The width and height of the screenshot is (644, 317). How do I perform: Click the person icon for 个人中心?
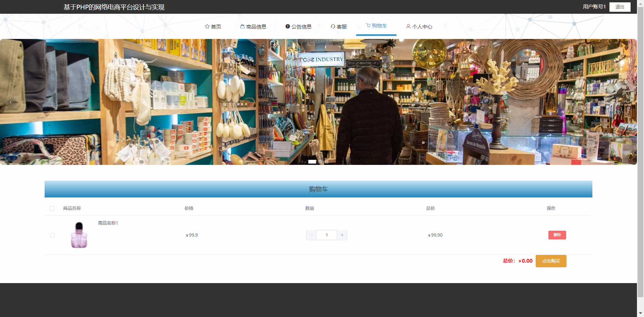[408, 27]
